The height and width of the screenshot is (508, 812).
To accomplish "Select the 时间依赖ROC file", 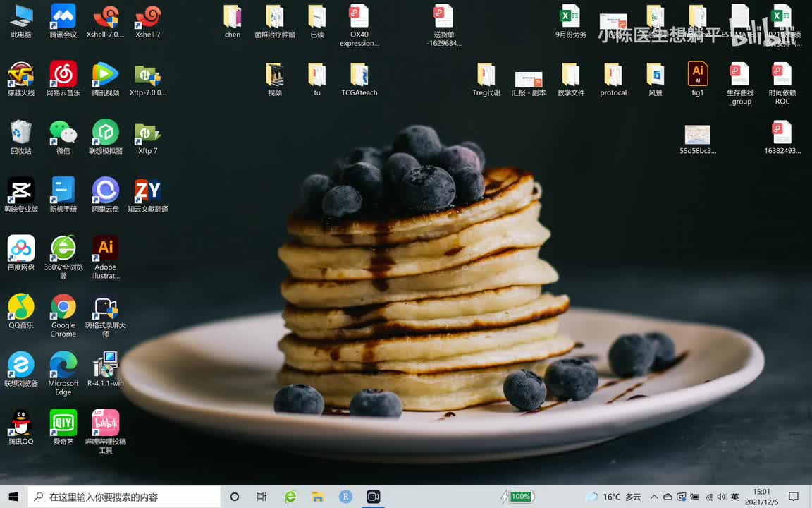I will point(782,83).
